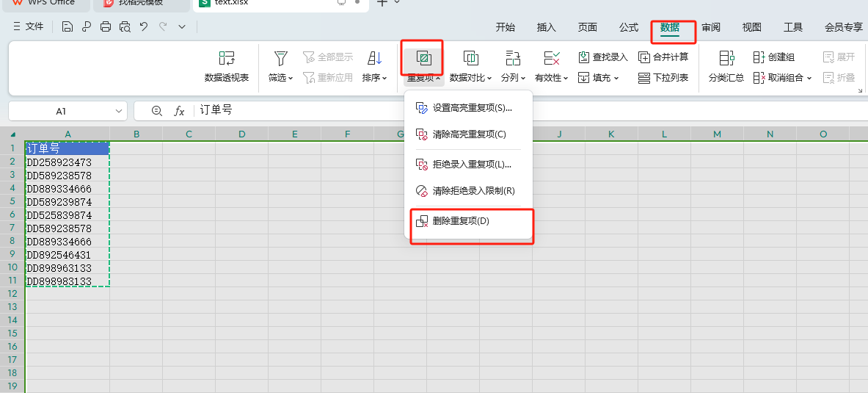Expand the 取消组合 dropdown arrow
Screen dimensions: 868x393
[809, 78]
